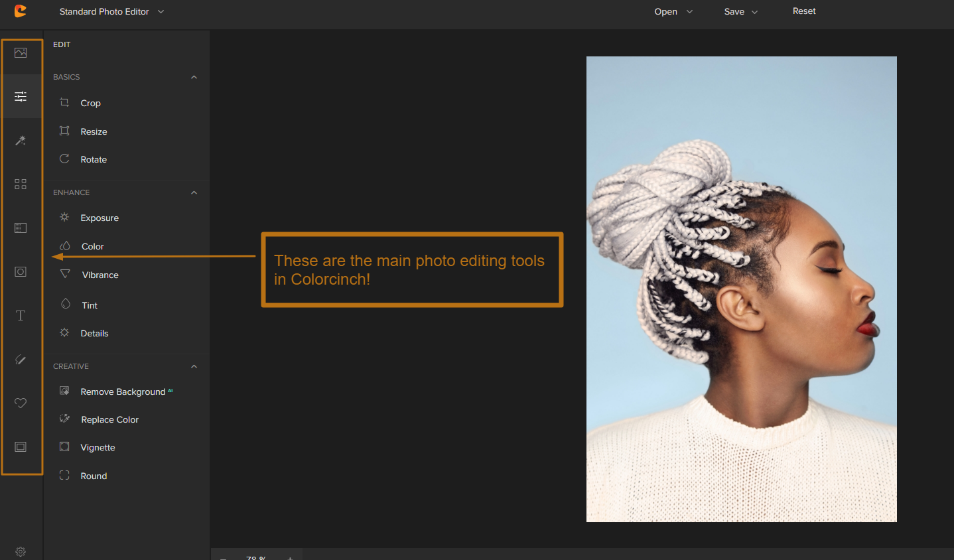Open the Image Manager sidebar icon
This screenshot has height=560, width=954.
(21, 53)
